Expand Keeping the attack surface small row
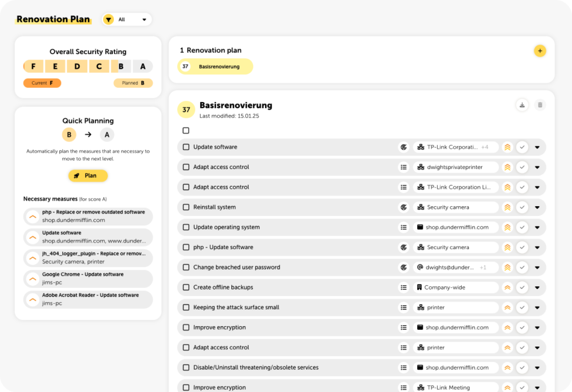Screen dimensions: 572x392 (537, 307)
